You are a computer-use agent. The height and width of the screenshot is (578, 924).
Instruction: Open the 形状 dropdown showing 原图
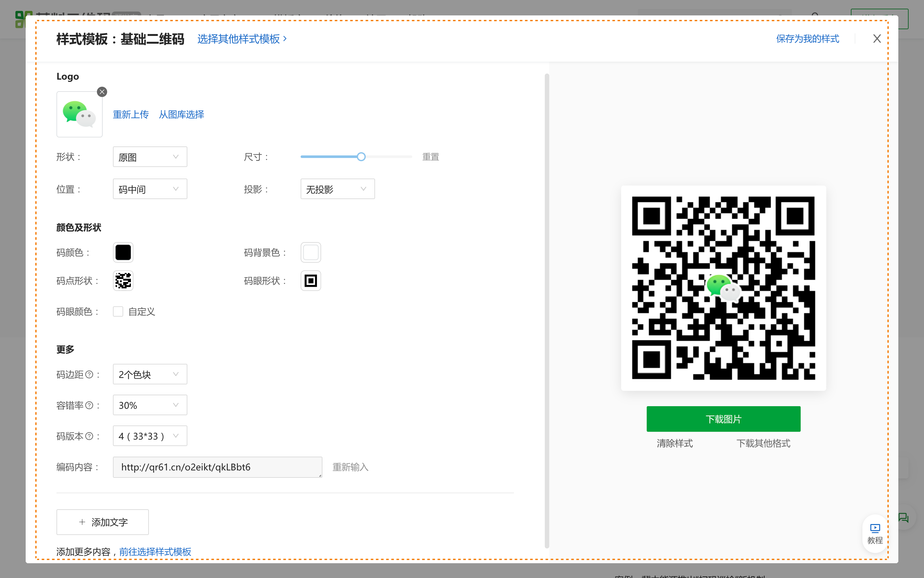(150, 157)
